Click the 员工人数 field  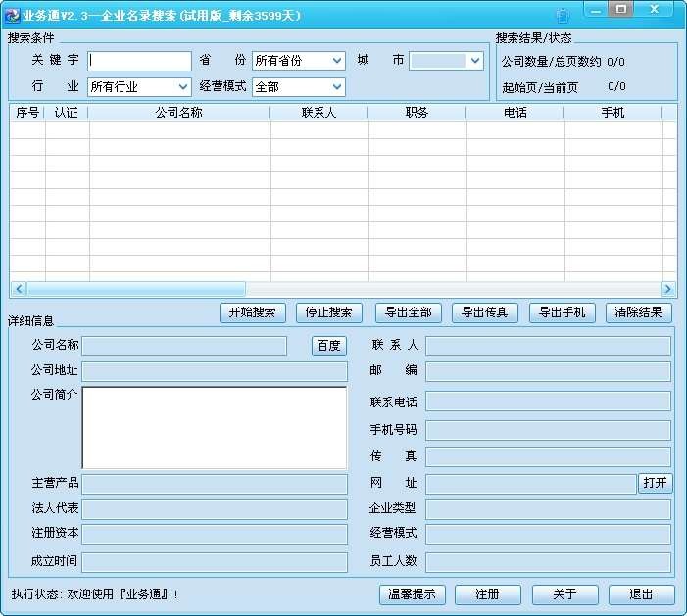548,562
